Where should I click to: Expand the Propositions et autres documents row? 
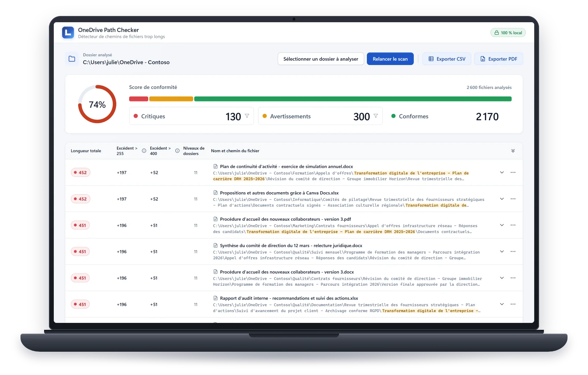pos(502,199)
